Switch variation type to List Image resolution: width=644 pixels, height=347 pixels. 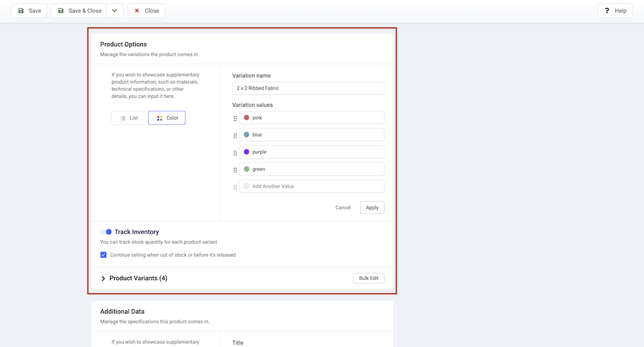[x=129, y=118]
